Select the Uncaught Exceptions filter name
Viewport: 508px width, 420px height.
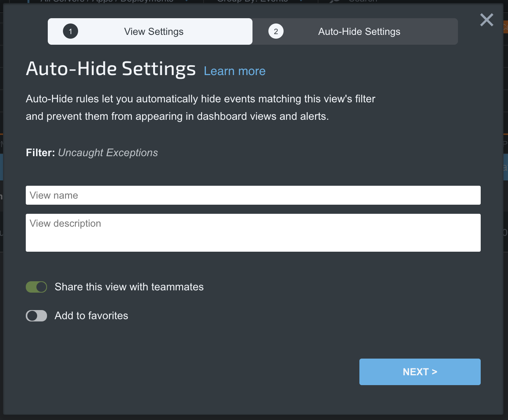[x=108, y=153]
